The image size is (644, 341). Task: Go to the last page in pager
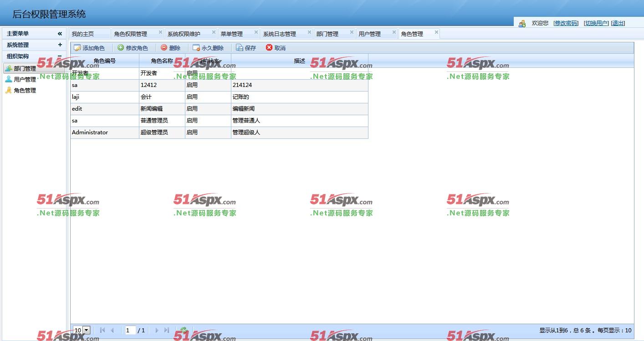click(167, 330)
